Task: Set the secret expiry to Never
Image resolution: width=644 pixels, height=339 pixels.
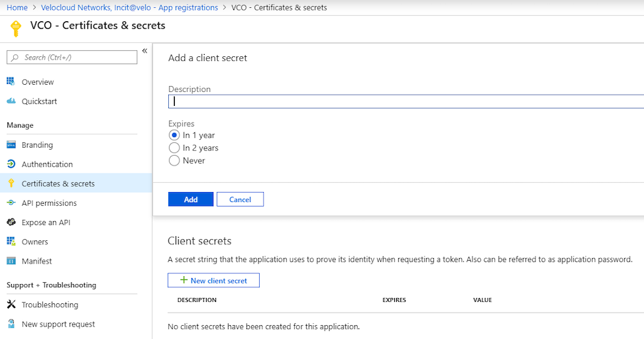Action: pyautogui.click(x=174, y=160)
